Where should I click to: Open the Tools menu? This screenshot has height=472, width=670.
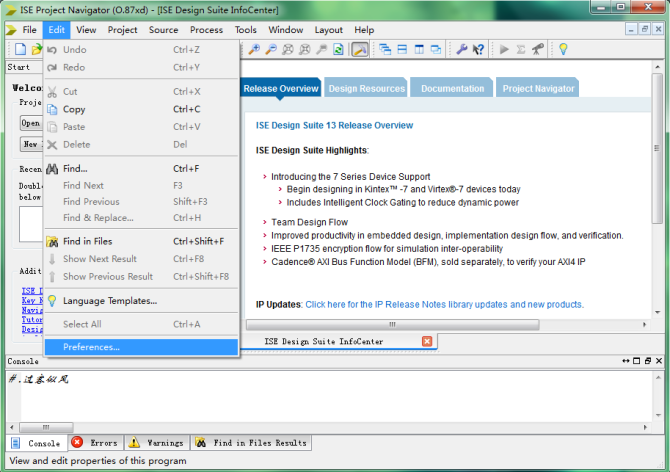(x=245, y=30)
